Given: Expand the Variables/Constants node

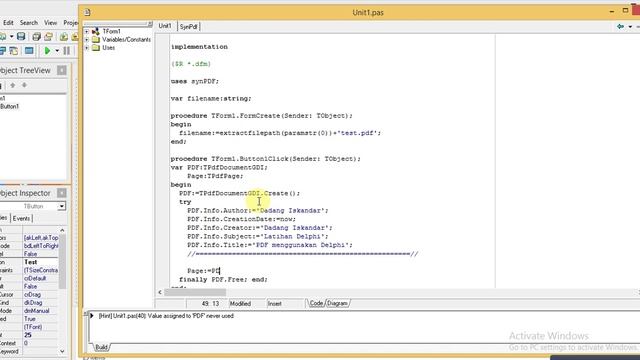Looking at the screenshot, I should coord(87,40).
